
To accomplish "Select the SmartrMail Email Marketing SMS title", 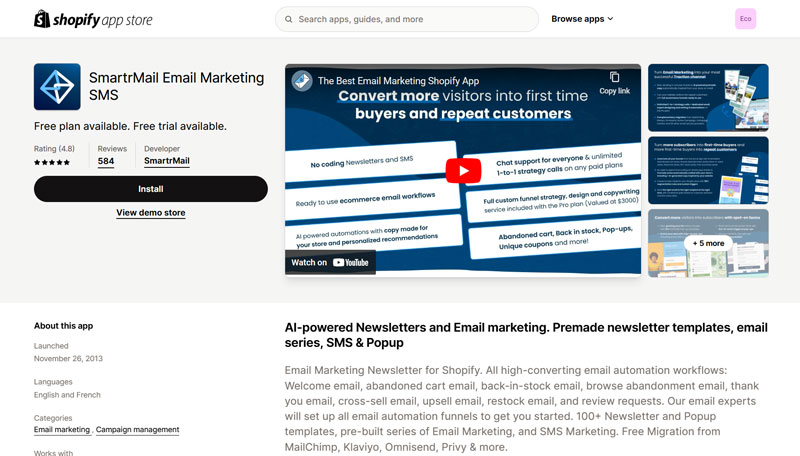I will pyautogui.click(x=177, y=86).
